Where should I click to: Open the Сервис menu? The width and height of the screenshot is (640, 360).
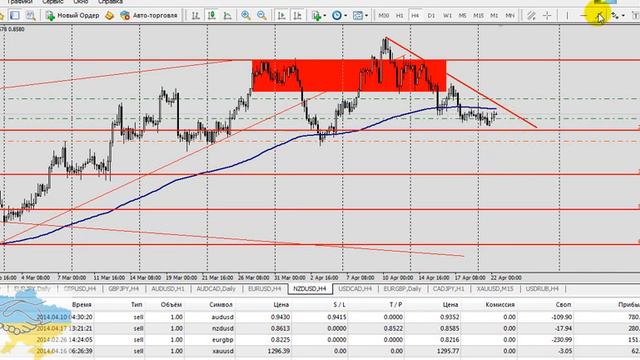[x=53, y=2]
